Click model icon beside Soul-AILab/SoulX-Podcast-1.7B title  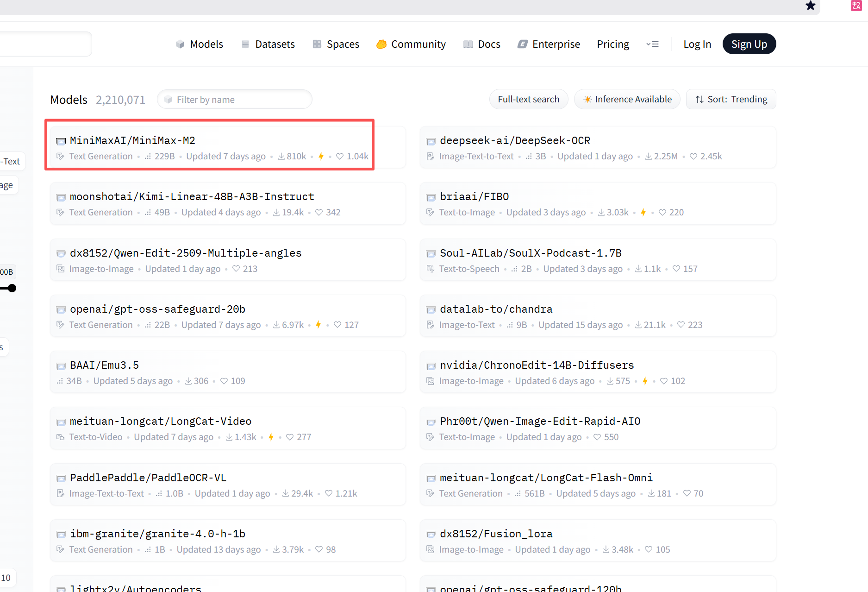(x=431, y=254)
